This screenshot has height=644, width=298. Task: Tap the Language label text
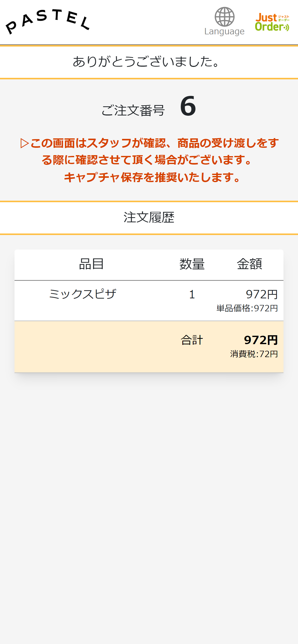(x=224, y=32)
